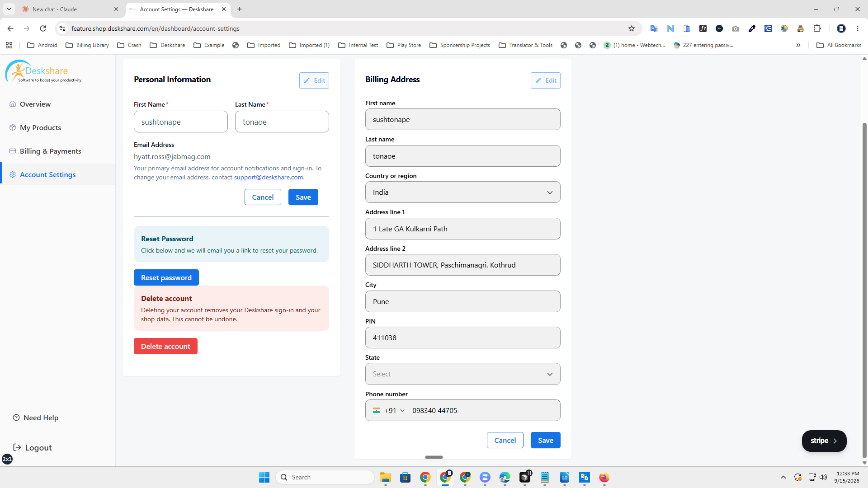Click Need Help at sidebar bottom

coord(36,418)
